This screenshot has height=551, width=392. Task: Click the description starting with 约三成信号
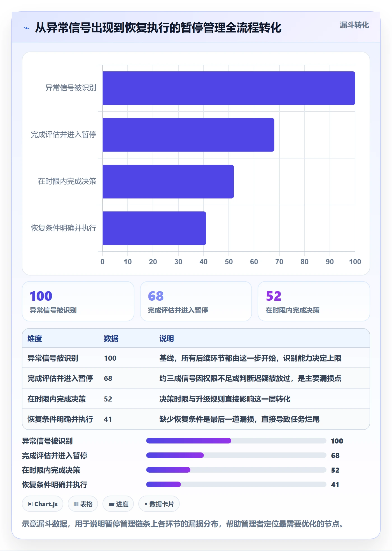pyautogui.click(x=250, y=378)
